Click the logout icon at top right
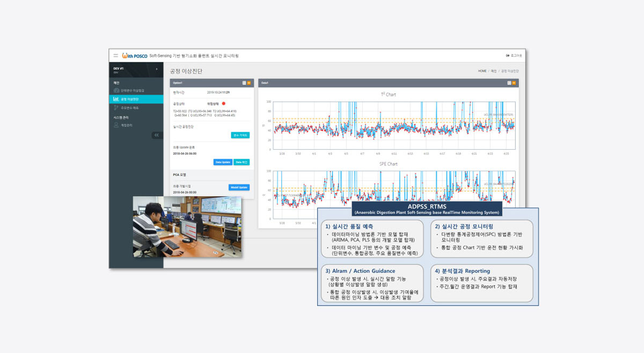The image size is (644, 353). click(x=508, y=56)
